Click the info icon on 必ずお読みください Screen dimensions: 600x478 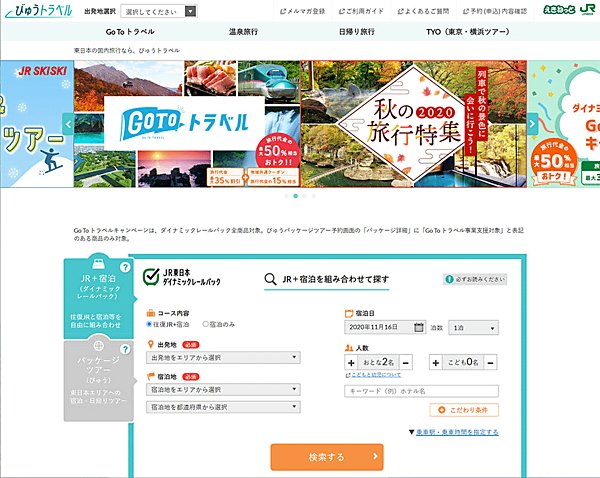pos(449,279)
